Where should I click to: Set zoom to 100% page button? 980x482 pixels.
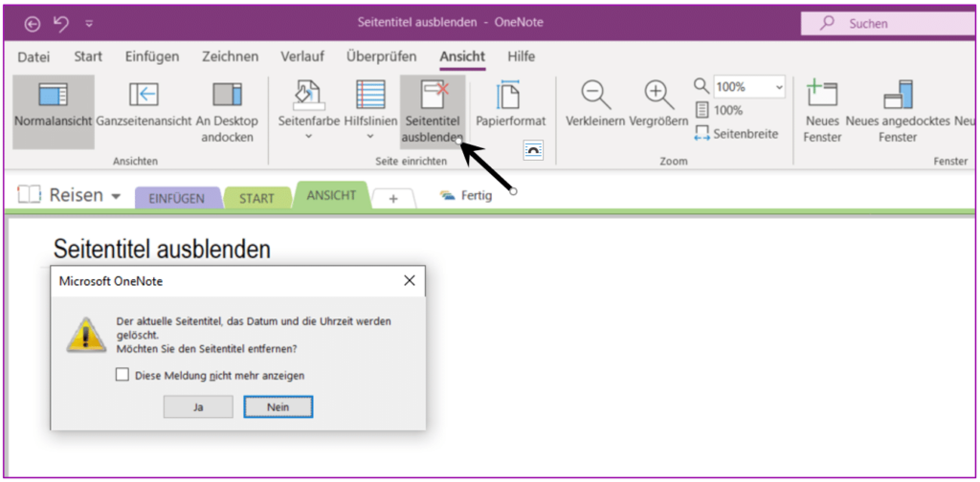tap(720, 111)
